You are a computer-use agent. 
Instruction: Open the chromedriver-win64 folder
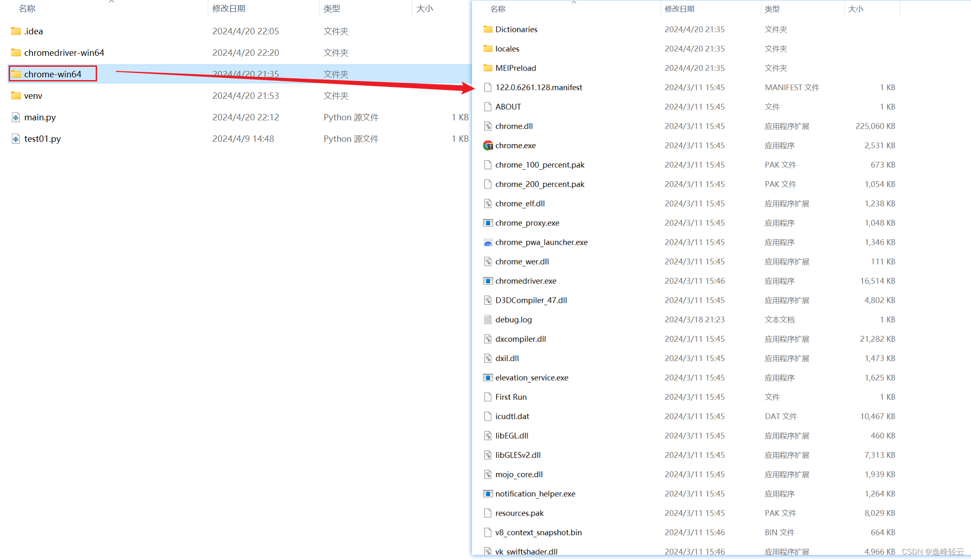pos(65,52)
